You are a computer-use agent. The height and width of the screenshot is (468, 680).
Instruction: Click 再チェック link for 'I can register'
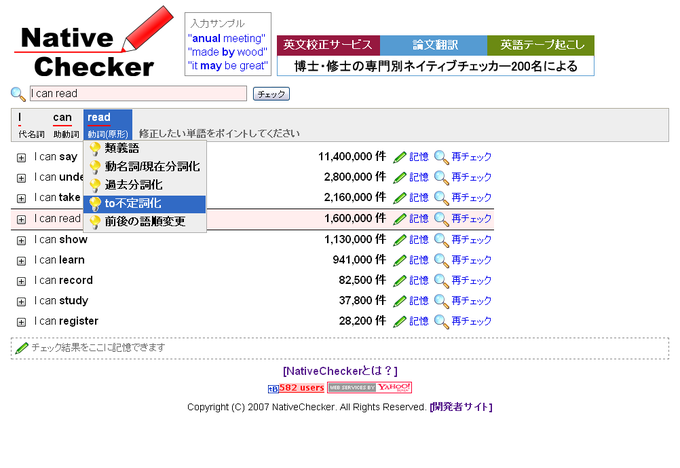(x=471, y=321)
